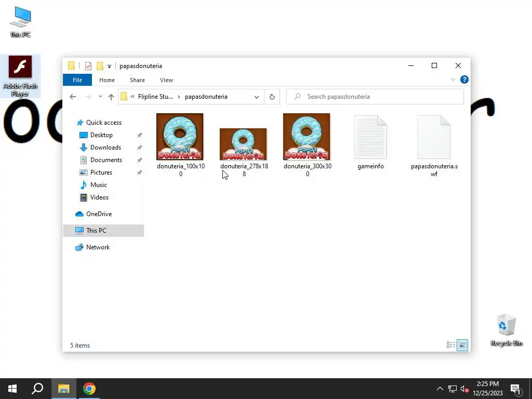The image size is (532, 399).
Task: Open the Explorer Help icon
Action: 464,79
